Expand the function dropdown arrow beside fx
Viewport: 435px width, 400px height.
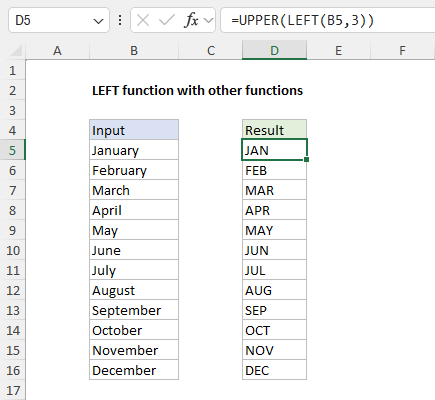pos(209,21)
